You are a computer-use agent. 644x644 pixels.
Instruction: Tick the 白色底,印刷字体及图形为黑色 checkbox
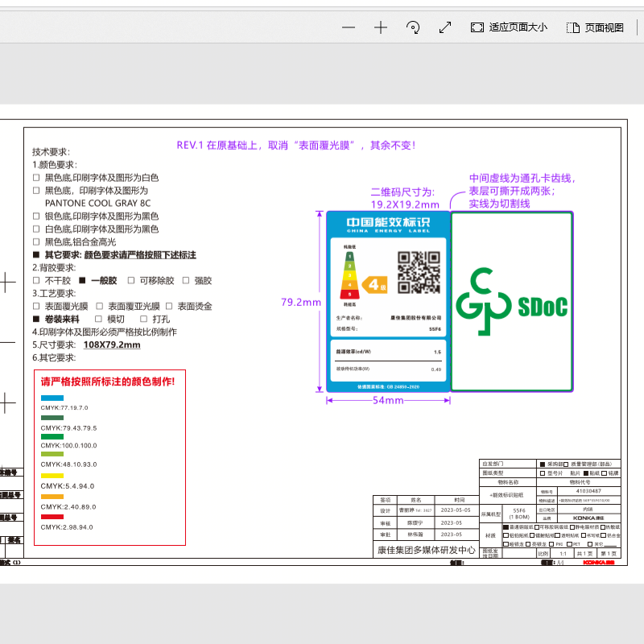[36, 229]
